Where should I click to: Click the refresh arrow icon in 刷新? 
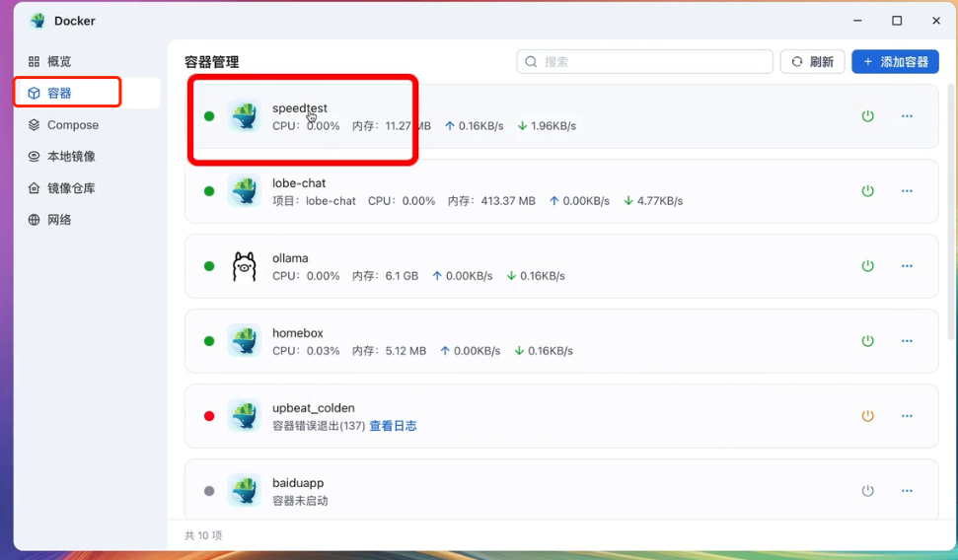[x=797, y=62]
